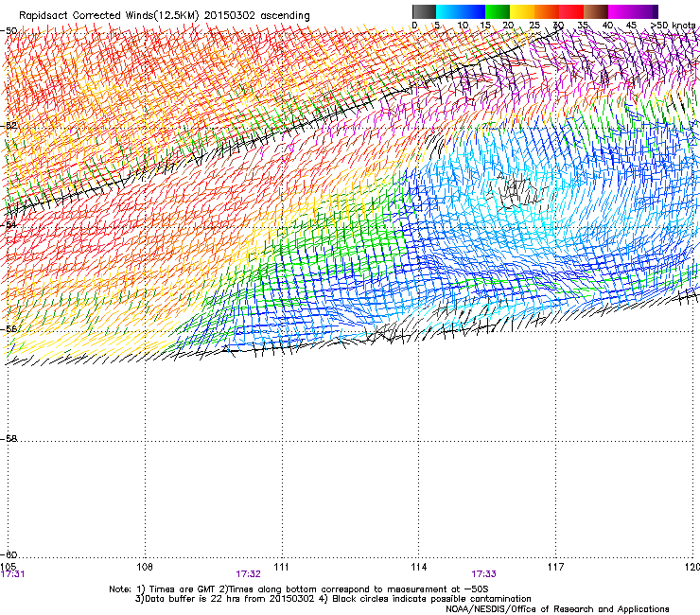Click the red 30-35 knots legend segment

click(x=571, y=11)
